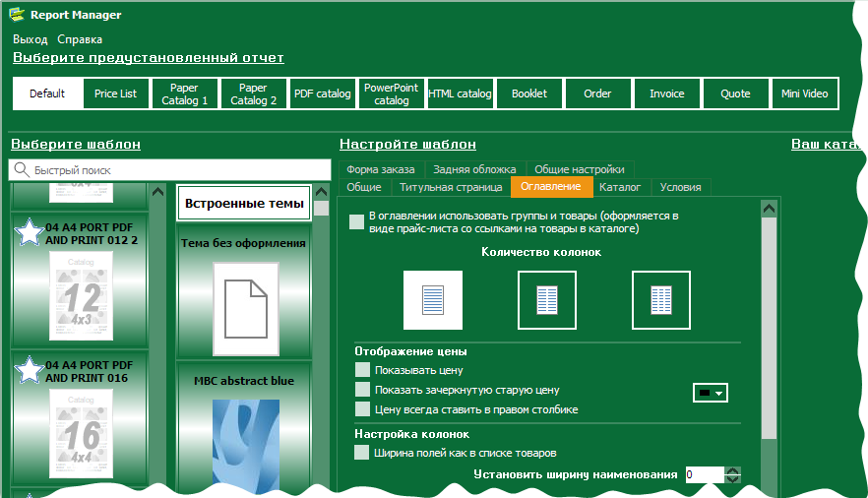Switch to the Задняя обложка tab
The width and height of the screenshot is (868, 498).
click(474, 169)
